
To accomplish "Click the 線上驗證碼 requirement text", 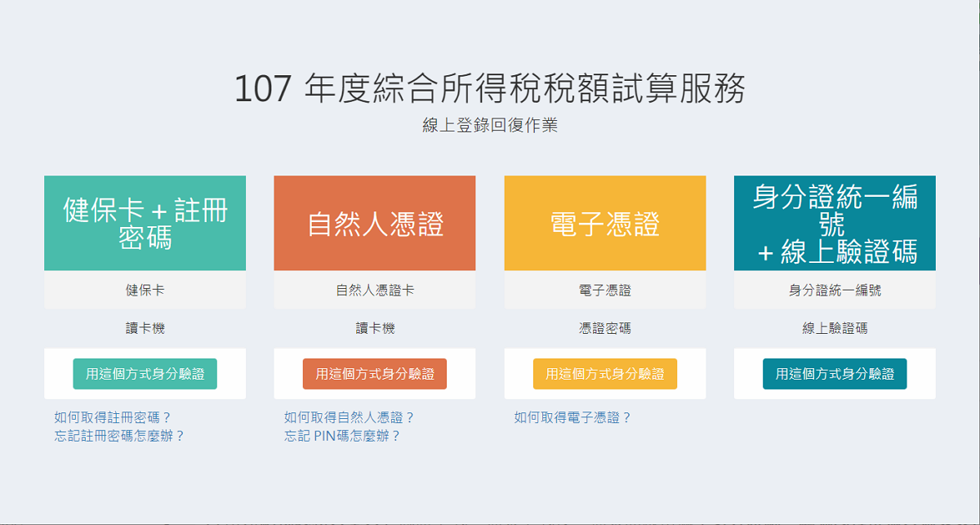I will point(835,328).
